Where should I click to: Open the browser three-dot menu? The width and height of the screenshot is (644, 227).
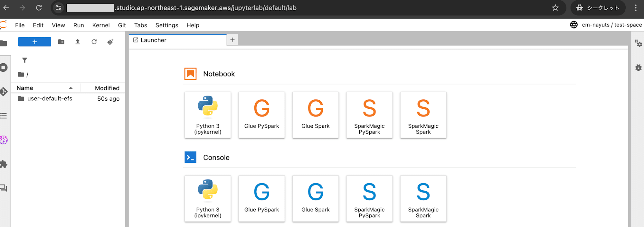tap(636, 8)
